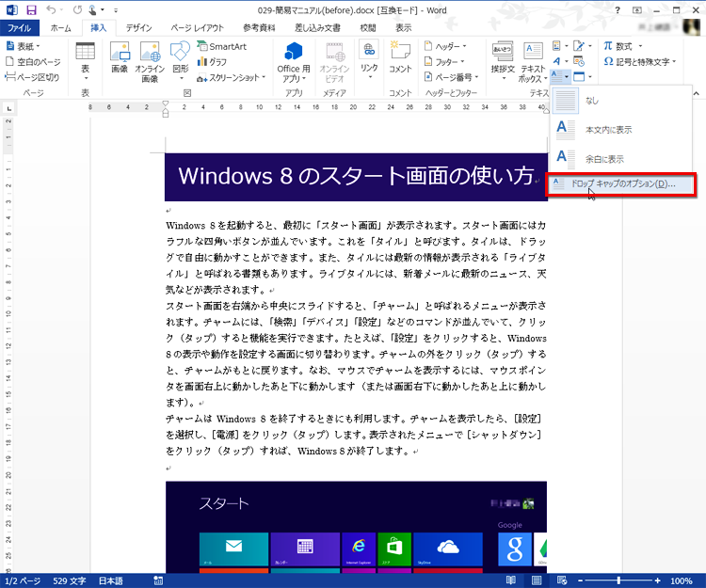706x588 pixels.
Task: Click the Undo arrow icon
Action: [x=51, y=10]
